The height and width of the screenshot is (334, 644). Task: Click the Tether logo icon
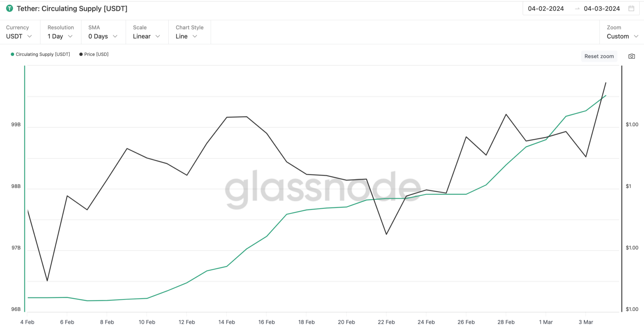(10, 8)
